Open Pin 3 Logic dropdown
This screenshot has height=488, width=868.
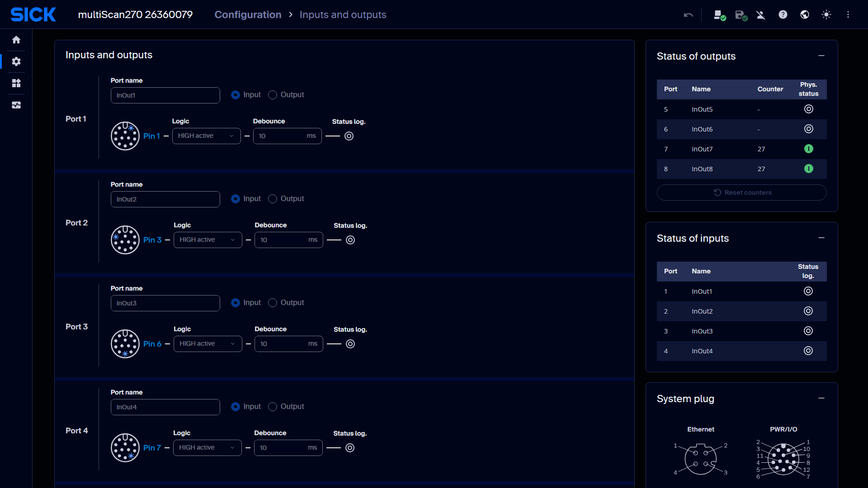[x=208, y=240]
